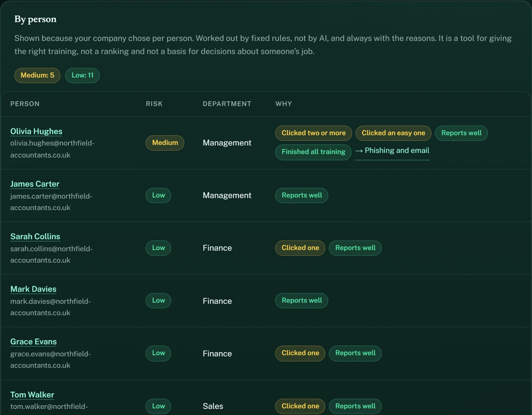Click Olivia Hughes's Medium risk badge

coord(165,143)
